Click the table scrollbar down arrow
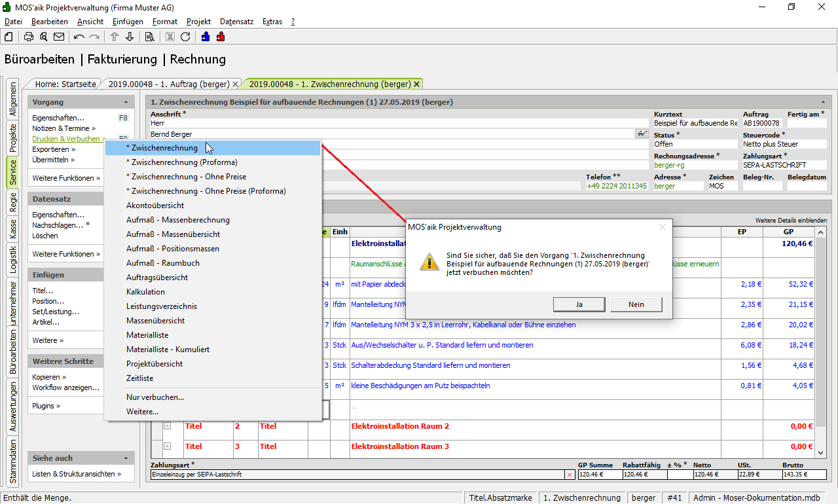The image size is (838, 504). pyautogui.click(x=821, y=452)
